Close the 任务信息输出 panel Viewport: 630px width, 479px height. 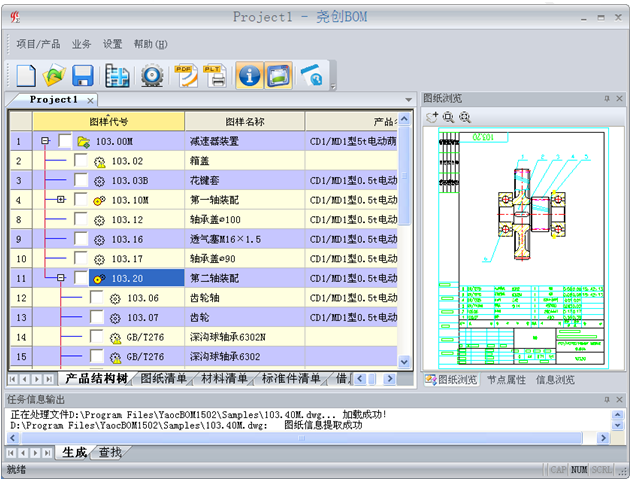click(620, 399)
